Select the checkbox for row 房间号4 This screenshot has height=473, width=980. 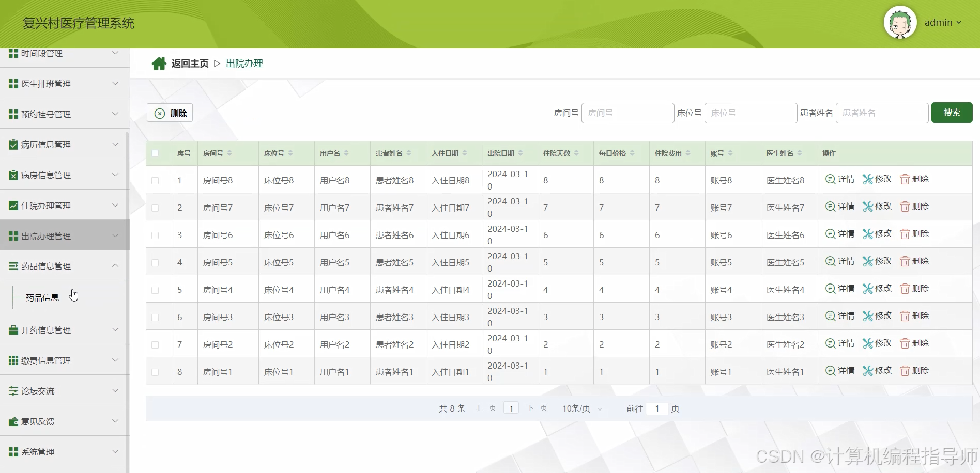click(155, 290)
